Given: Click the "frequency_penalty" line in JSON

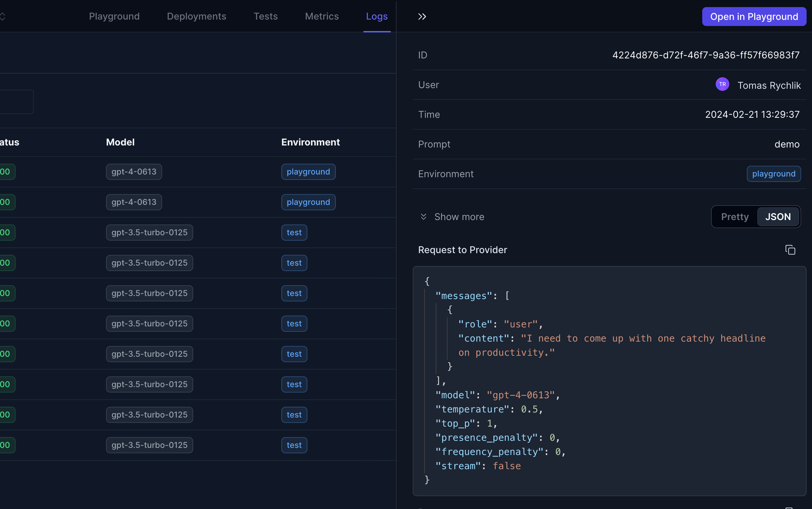Looking at the screenshot, I should (500, 452).
